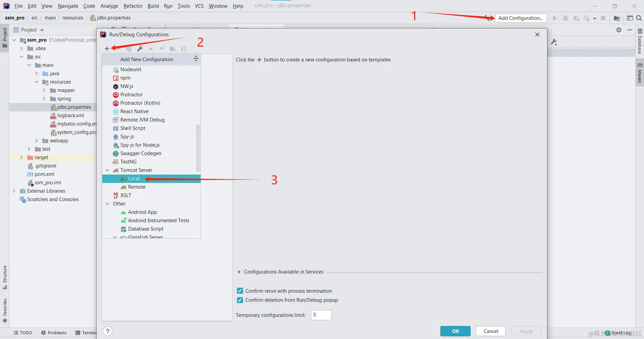Viewport: 644px width, 339px height.
Task: Click the Temporary configurations limit field
Action: pyautogui.click(x=321, y=315)
